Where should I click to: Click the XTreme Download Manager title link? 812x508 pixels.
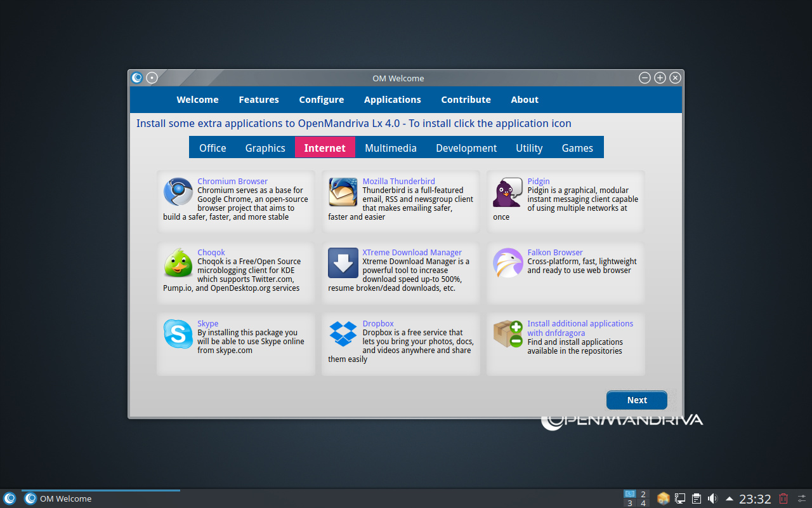pyautogui.click(x=412, y=252)
